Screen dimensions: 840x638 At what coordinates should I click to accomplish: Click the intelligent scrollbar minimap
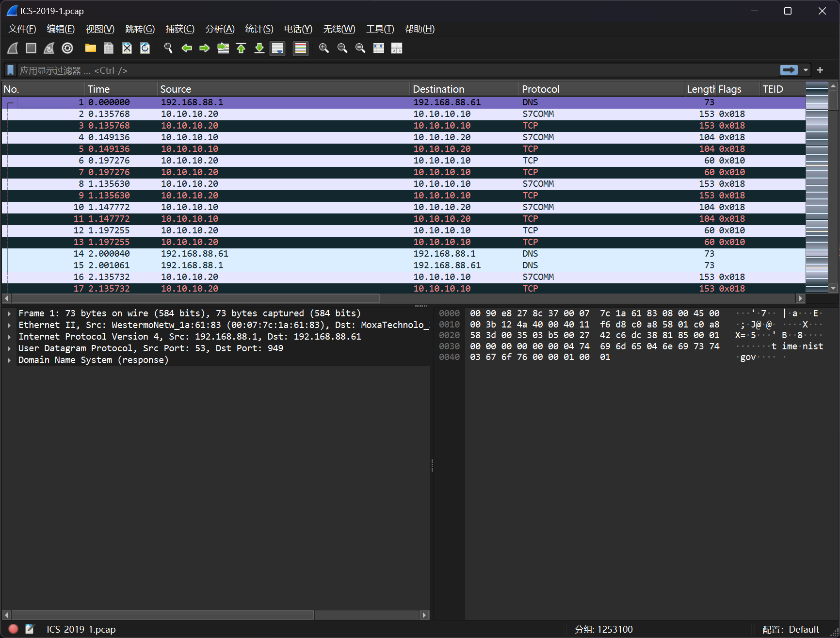point(817,187)
